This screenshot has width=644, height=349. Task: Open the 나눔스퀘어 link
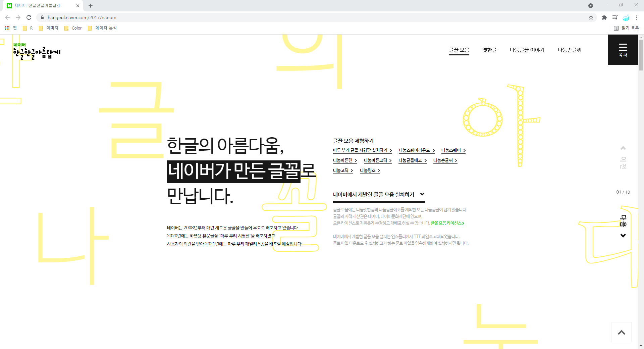click(x=453, y=150)
